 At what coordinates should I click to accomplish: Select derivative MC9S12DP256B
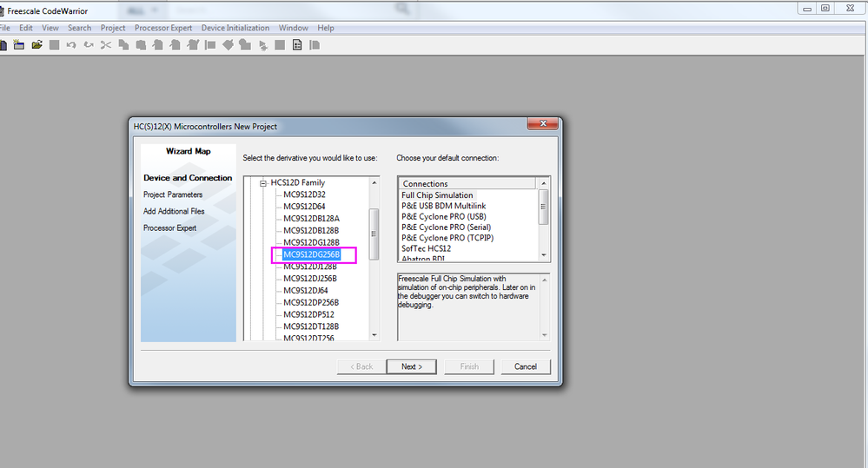point(311,303)
